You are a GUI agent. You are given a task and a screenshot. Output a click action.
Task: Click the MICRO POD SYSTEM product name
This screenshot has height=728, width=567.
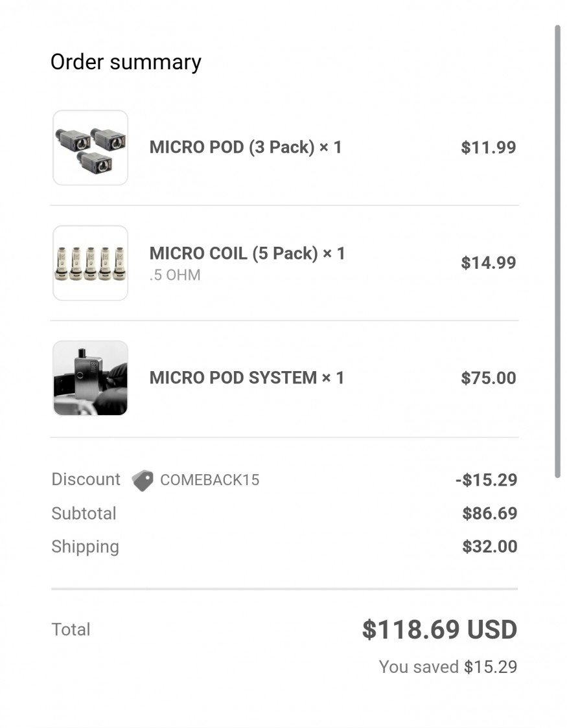tap(246, 378)
